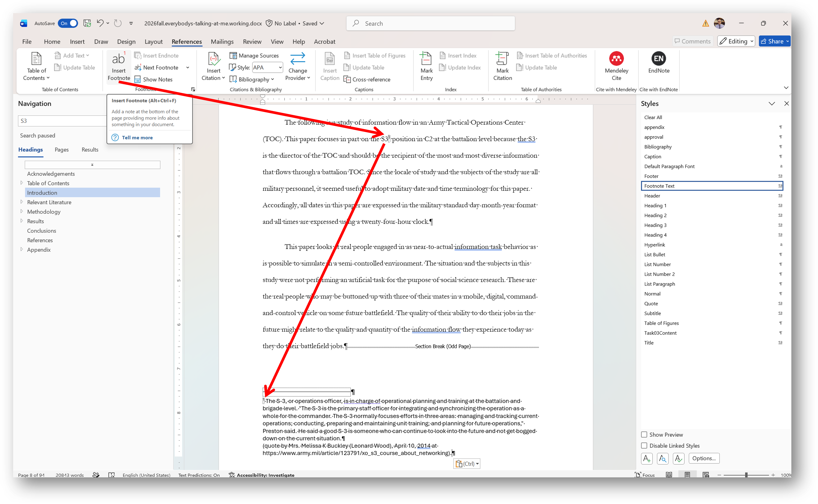Viewport: 818px width, 504px height.
Task: Toggle Focus mode in status bar
Action: click(645, 475)
